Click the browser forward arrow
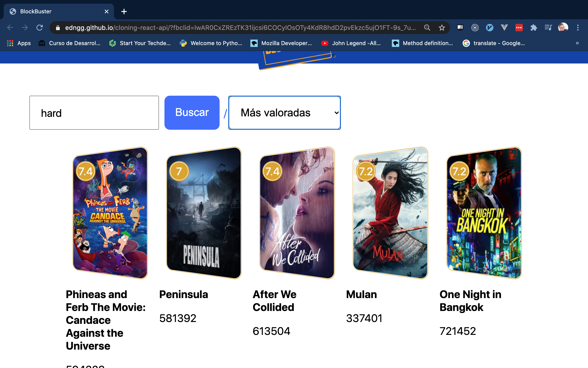Viewport: 588px width, 368px height. (25, 28)
